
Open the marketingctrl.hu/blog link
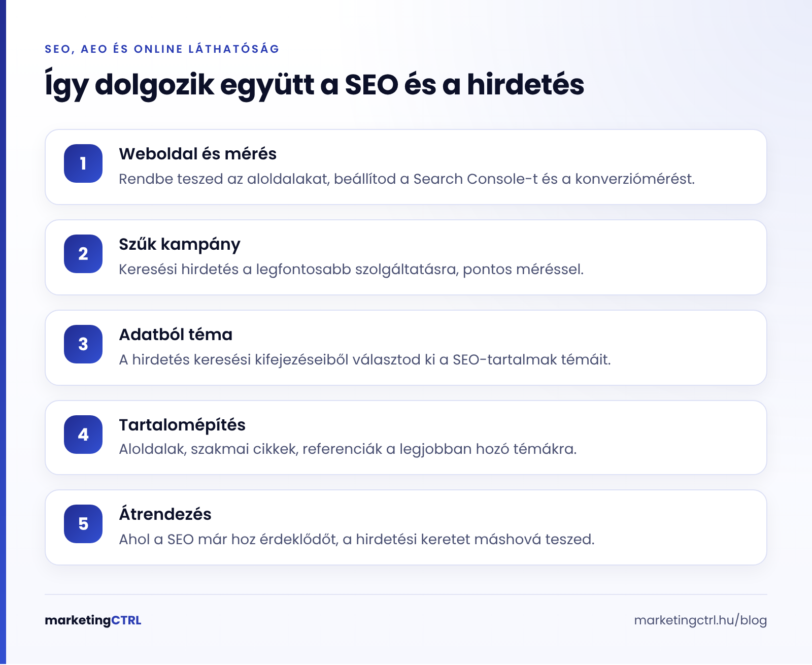pos(700,620)
